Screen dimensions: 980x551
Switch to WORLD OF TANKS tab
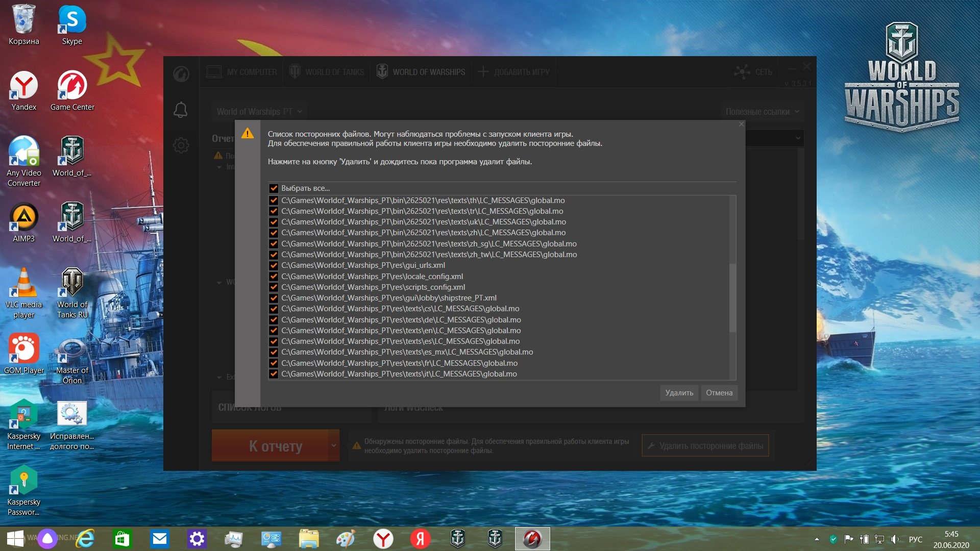point(327,72)
